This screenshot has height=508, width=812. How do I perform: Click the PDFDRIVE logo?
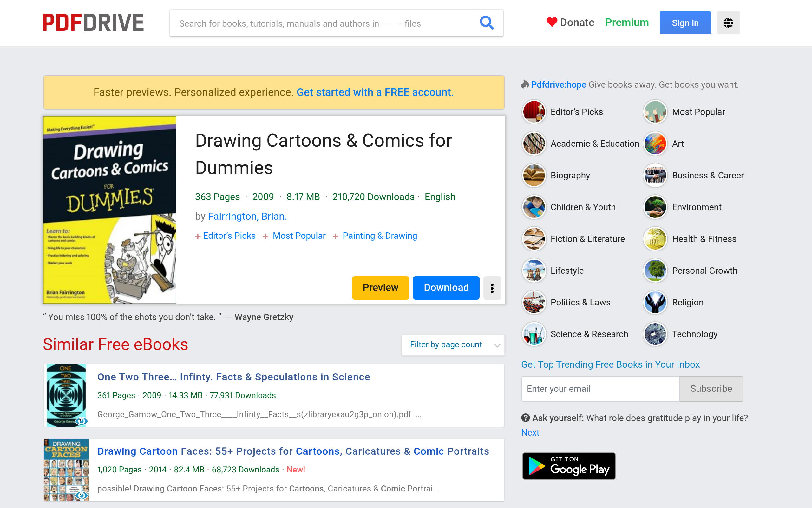pyautogui.click(x=93, y=23)
